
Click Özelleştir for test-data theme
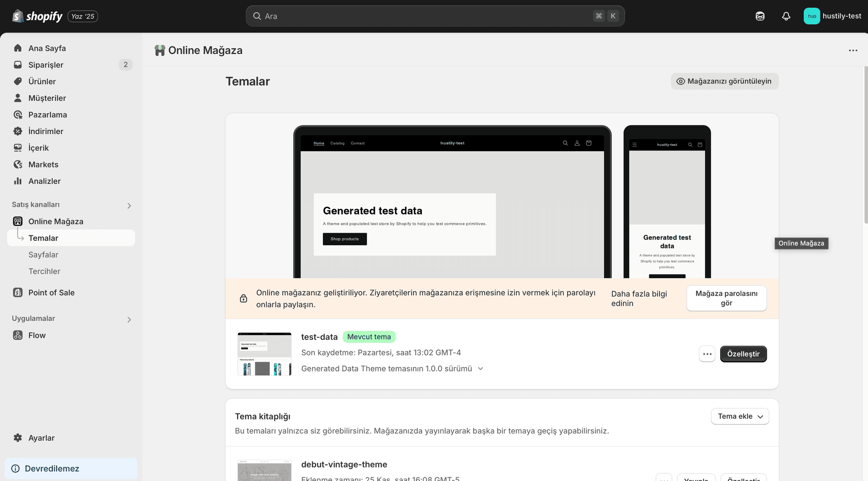pos(743,354)
